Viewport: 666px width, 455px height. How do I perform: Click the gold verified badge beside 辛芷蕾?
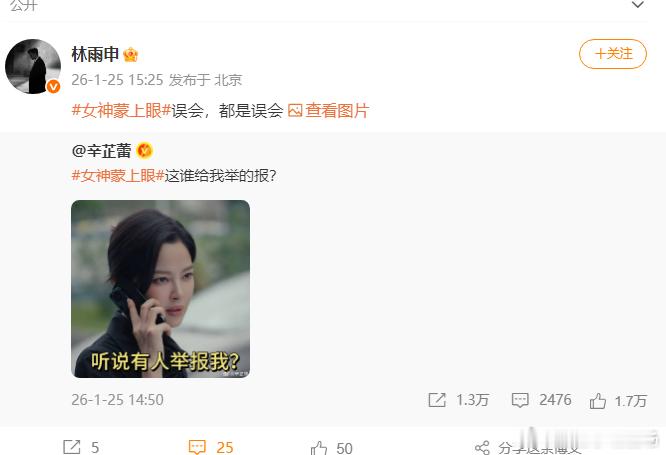coord(144,151)
